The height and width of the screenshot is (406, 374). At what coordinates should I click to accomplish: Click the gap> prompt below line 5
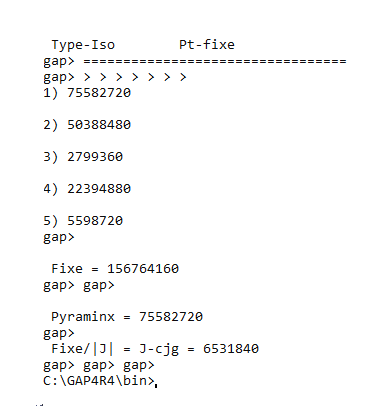click(59, 237)
